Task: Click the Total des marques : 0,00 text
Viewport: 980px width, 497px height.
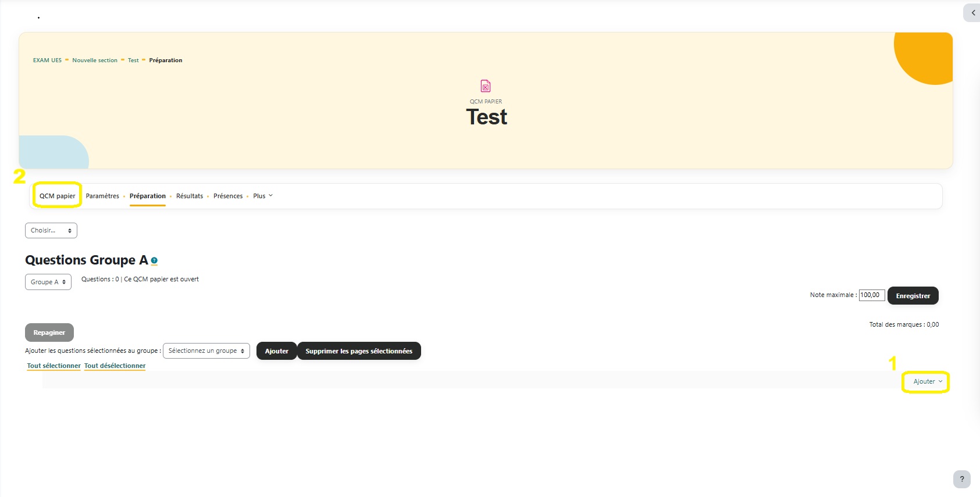Action: pyautogui.click(x=904, y=324)
